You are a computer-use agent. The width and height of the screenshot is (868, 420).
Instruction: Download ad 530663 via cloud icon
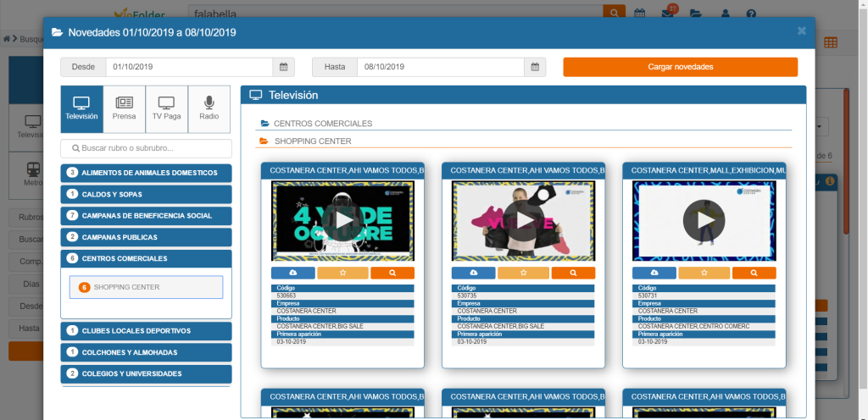pyautogui.click(x=293, y=273)
